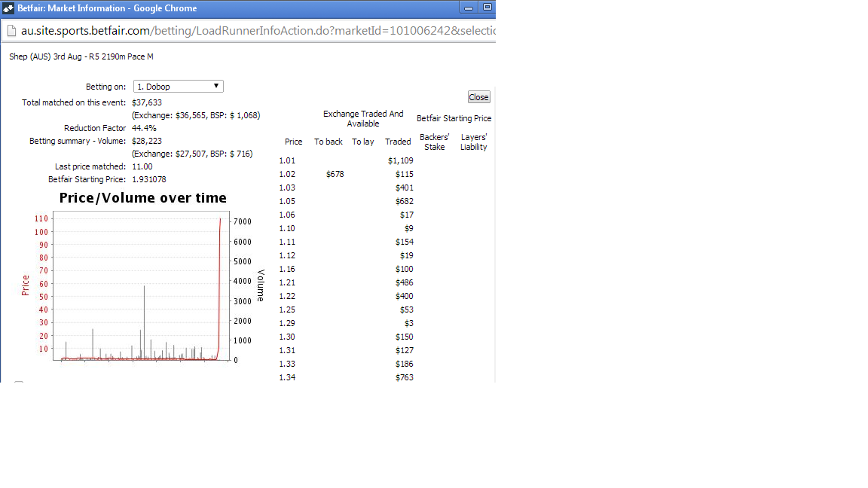Click the 'To back' column header
Viewport: 868px width, 488px height.
click(329, 142)
